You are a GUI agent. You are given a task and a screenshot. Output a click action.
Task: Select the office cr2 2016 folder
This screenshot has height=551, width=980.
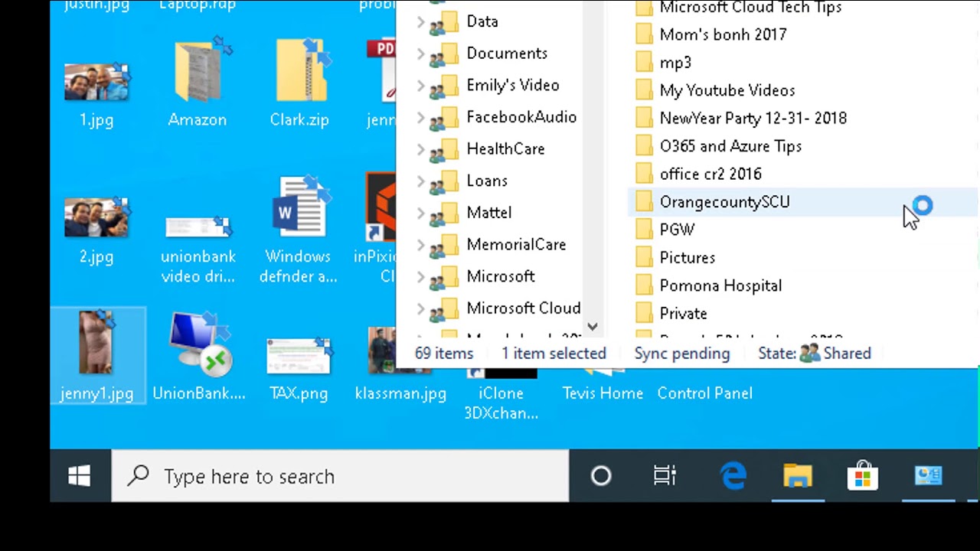tap(710, 174)
